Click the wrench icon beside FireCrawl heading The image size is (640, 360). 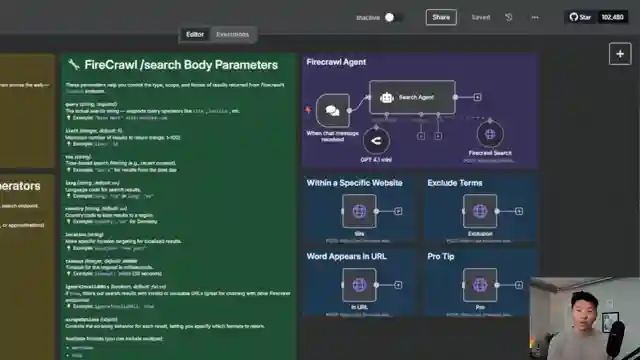click(x=73, y=64)
